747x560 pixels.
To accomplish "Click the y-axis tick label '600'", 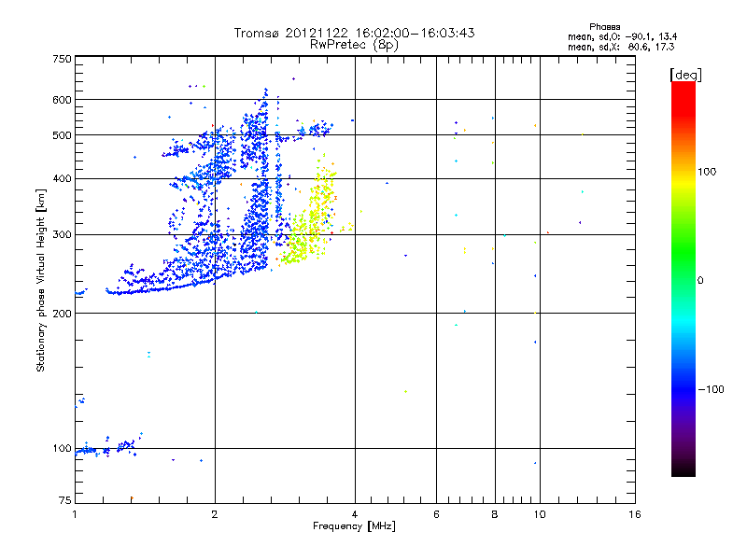I will pos(62,100).
